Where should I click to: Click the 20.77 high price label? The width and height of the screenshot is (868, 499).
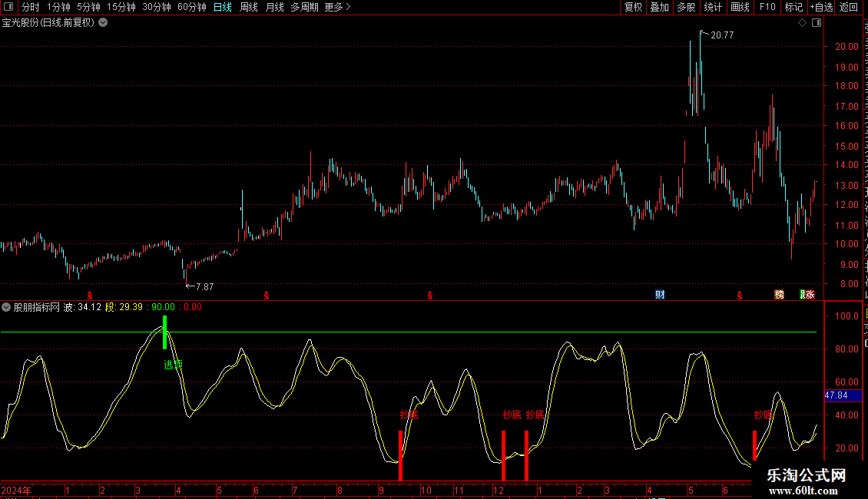click(x=722, y=35)
